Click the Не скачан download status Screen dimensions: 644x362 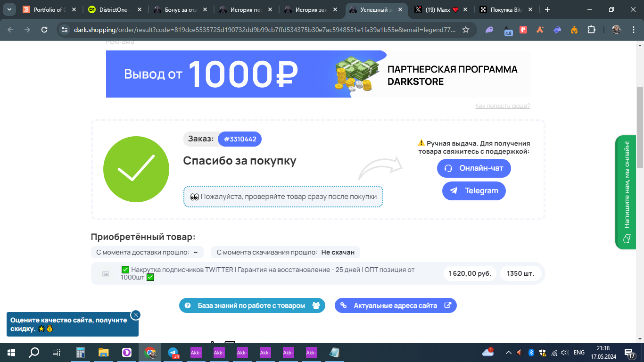click(338, 252)
